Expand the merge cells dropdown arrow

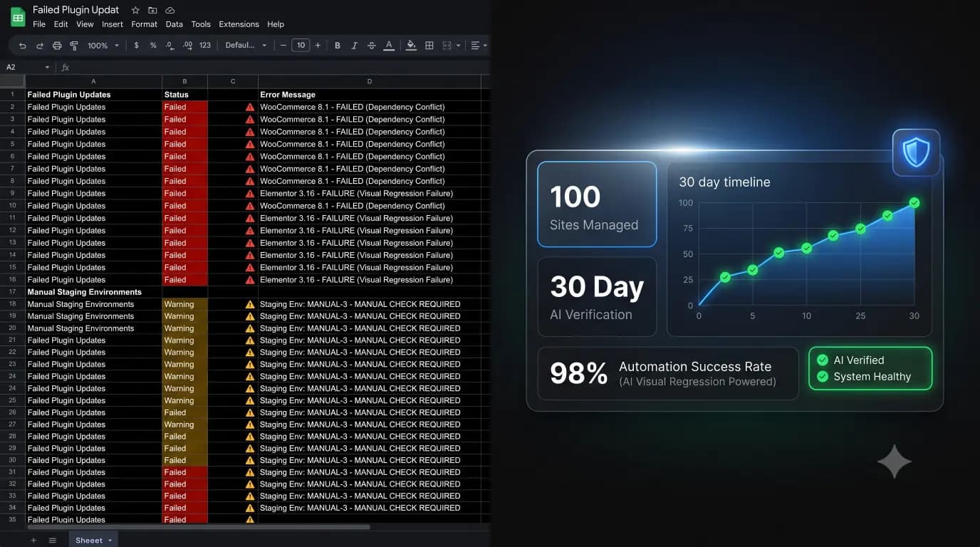[x=458, y=46]
